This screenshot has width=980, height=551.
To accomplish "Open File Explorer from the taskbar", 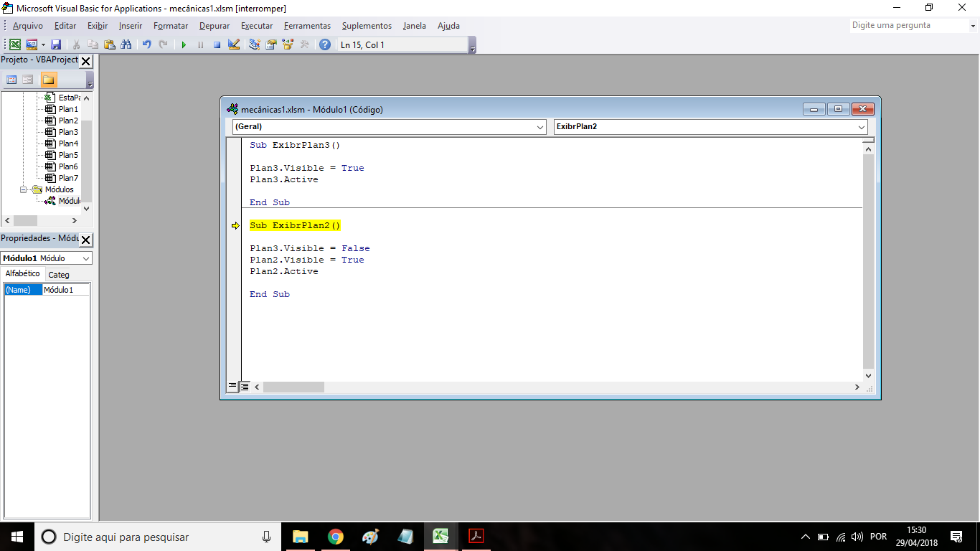I will [x=300, y=537].
